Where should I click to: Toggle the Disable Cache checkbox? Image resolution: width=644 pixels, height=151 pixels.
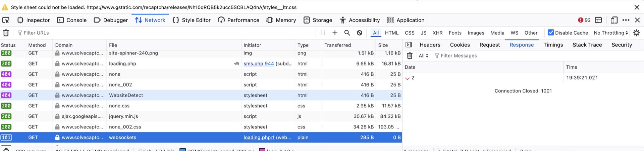point(551,32)
